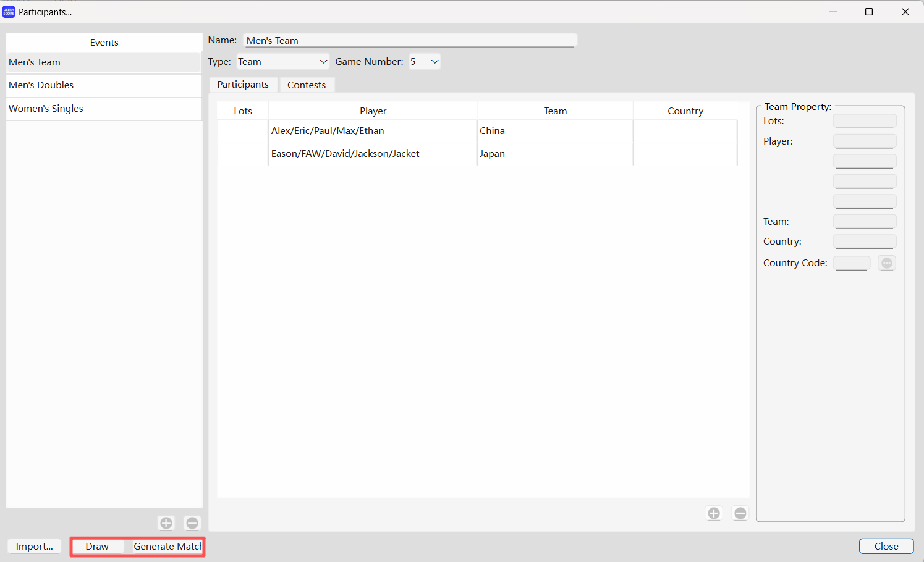Click the Import button
The width and height of the screenshot is (924, 562).
coord(33,546)
